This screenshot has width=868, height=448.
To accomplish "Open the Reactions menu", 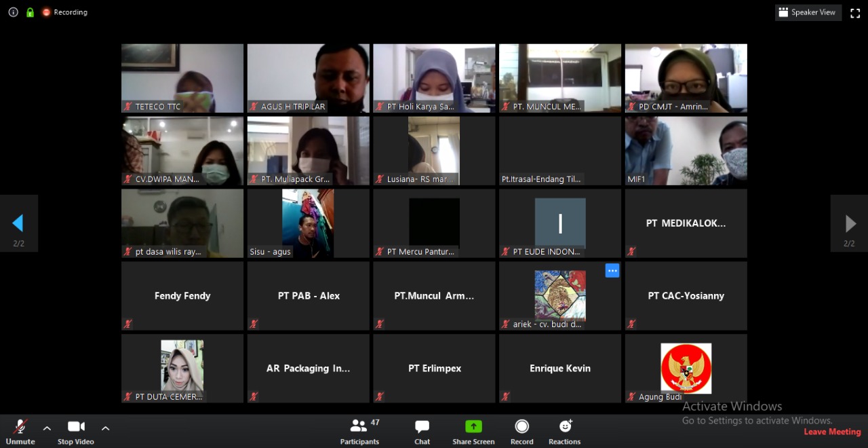I will pos(565,431).
